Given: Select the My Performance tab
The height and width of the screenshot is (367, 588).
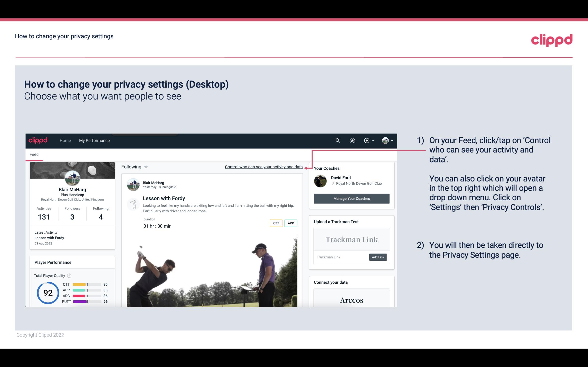Looking at the screenshot, I should [94, 140].
